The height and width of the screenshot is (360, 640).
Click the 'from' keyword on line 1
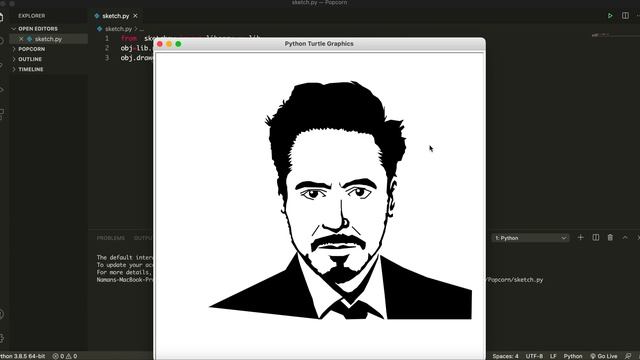[x=129, y=38]
